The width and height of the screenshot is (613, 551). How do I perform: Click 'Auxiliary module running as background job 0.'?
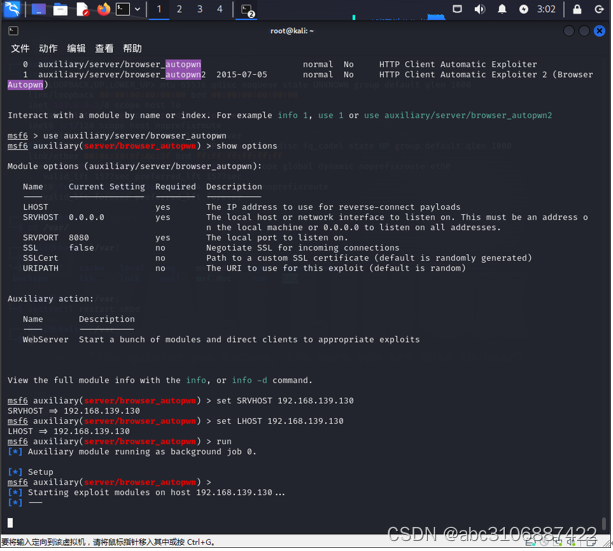pyautogui.click(x=142, y=452)
